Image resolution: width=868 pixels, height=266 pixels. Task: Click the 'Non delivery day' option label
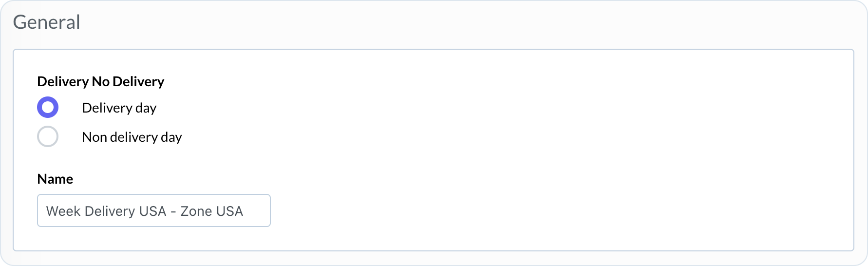[132, 137]
